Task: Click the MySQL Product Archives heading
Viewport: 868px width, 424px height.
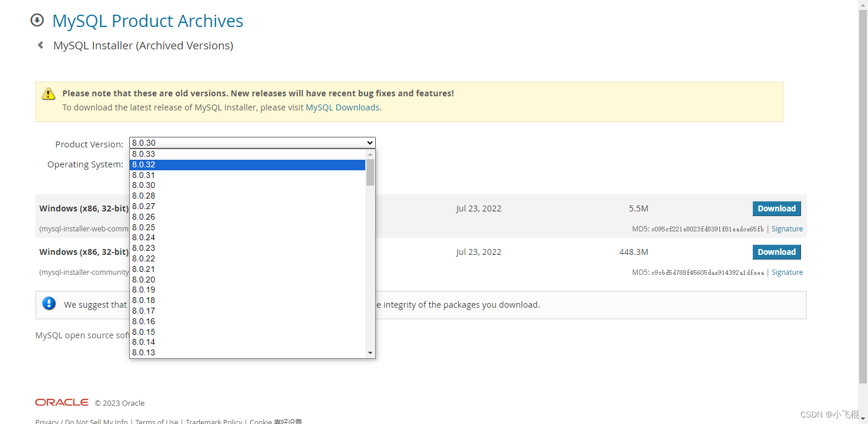Action: 147,21
